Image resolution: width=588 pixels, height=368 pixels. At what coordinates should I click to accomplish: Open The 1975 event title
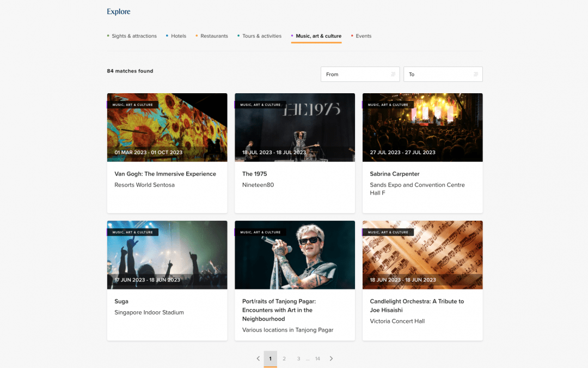[x=254, y=174]
